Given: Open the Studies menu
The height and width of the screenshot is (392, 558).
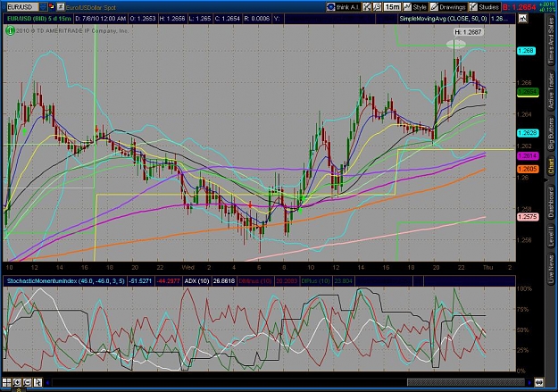Looking at the screenshot, I should pos(484,7).
